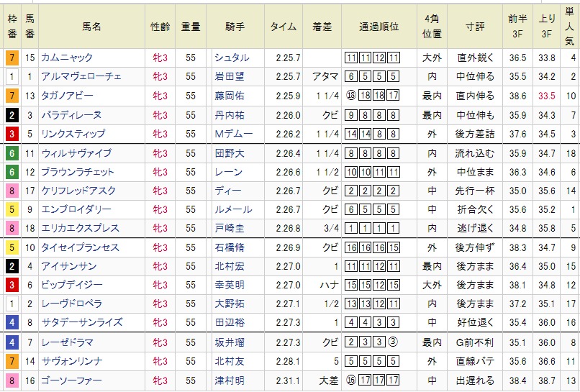Open jockey Mデムー profile

click(x=234, y=134)
